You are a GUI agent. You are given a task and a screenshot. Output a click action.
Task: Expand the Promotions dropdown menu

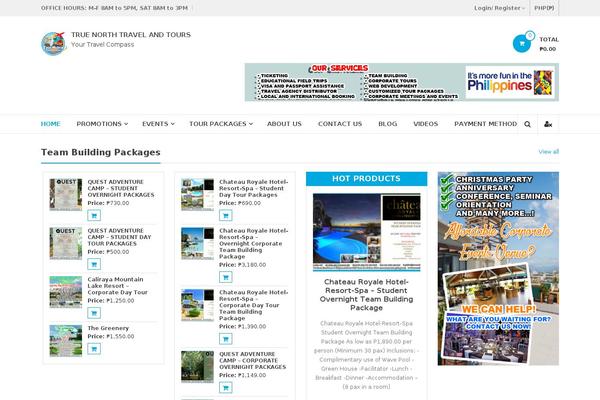[102, 124]
